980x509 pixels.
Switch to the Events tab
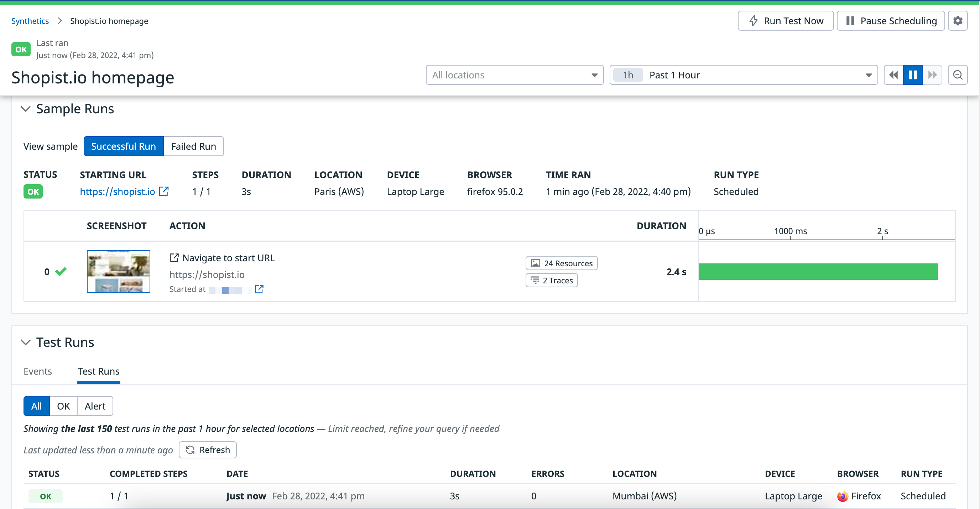pyautogui.click(x=37, y=371)
